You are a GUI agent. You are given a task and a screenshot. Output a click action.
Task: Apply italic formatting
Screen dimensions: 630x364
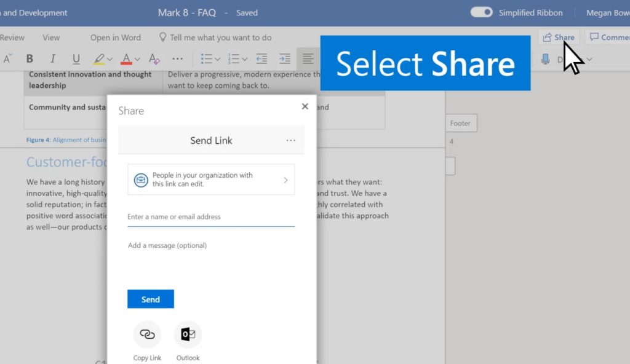point(52,58)
